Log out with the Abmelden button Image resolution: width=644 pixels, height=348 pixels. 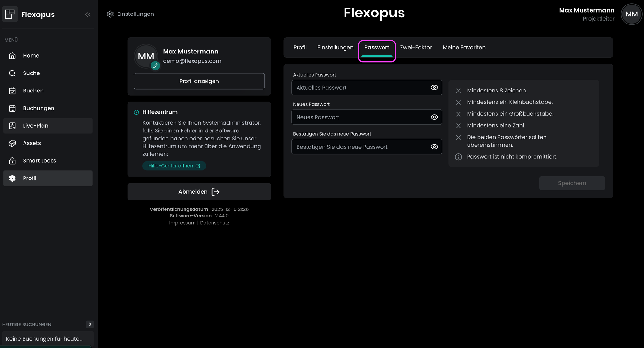[199, 192]
